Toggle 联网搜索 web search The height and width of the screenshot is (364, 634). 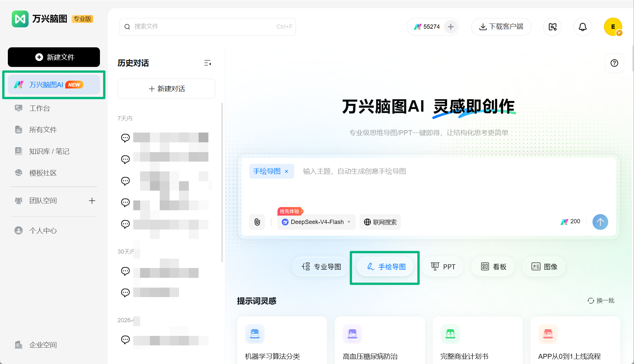380,222
